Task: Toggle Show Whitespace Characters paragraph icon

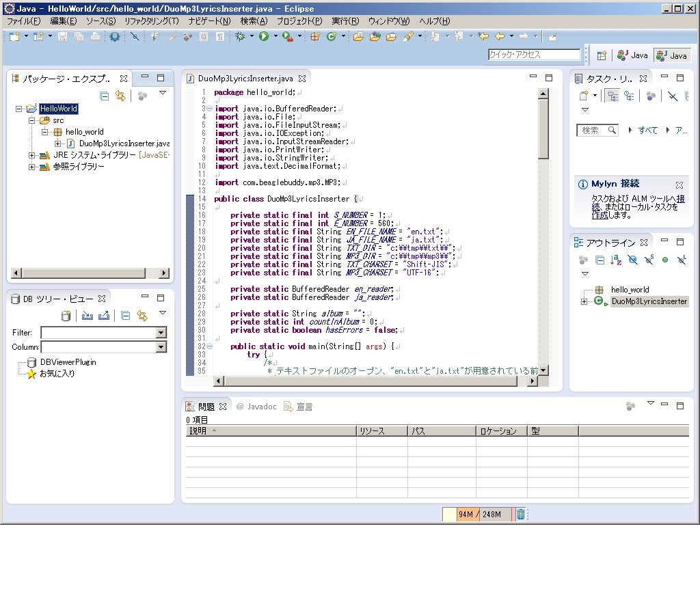Action: 220,37
